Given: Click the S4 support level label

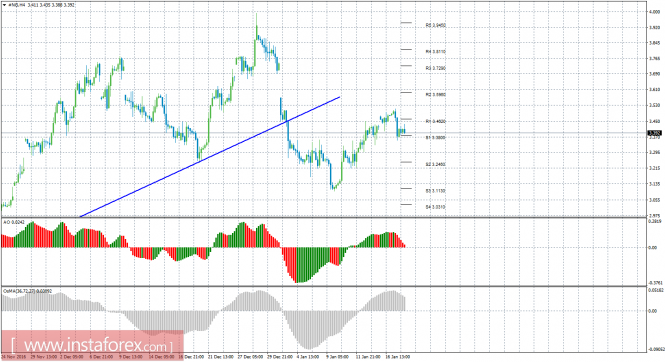Looking at the screenshot, I should [x=436, y=207].
